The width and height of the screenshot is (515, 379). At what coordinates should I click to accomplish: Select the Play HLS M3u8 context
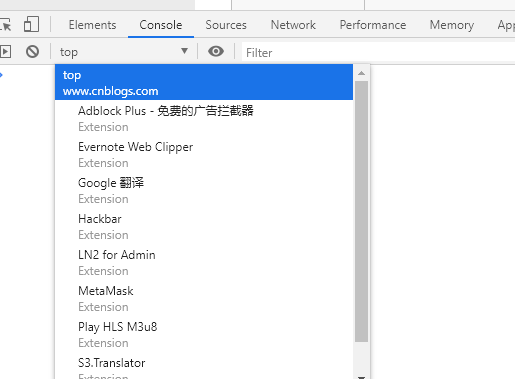tap(204, 334)
